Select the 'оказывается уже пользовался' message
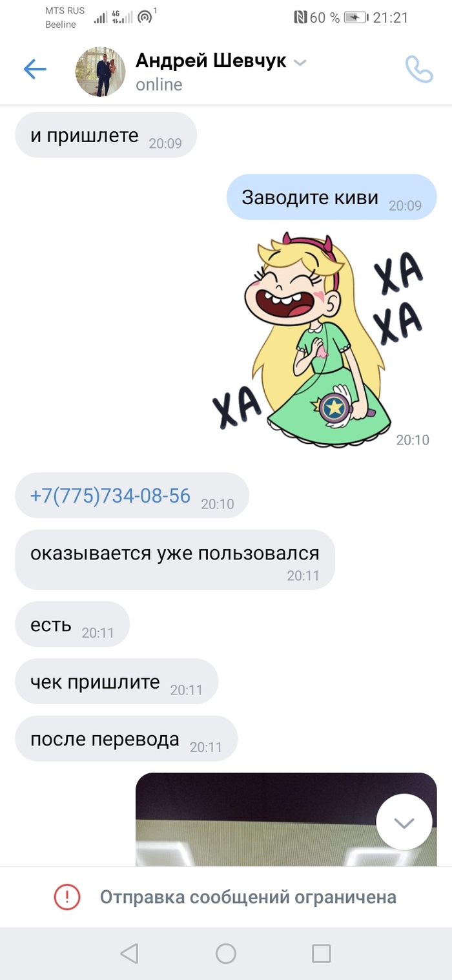 pos(175,559)
